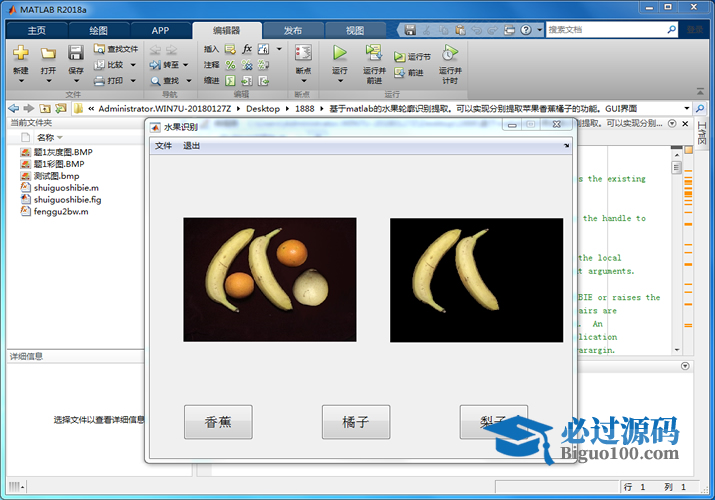Open the 保存 dropdown arrow
Image resolution: width=715 pixels, height=500 pixels.
tap(76, 81)
